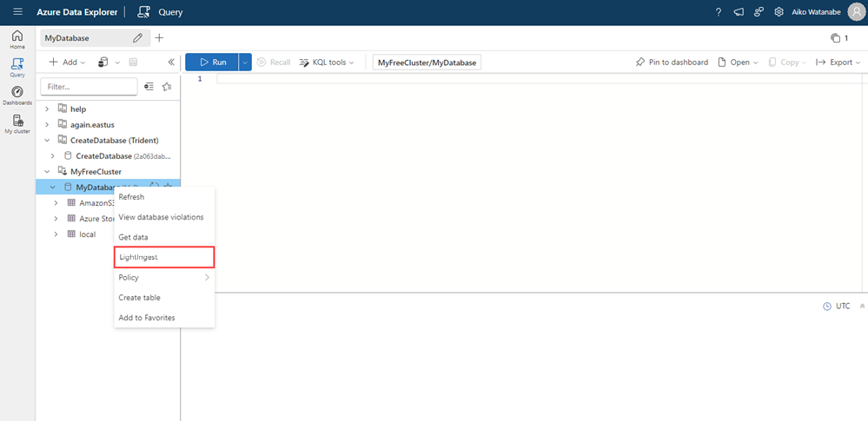Collapse the connection pane with double chevron

(x=171, y=62)
